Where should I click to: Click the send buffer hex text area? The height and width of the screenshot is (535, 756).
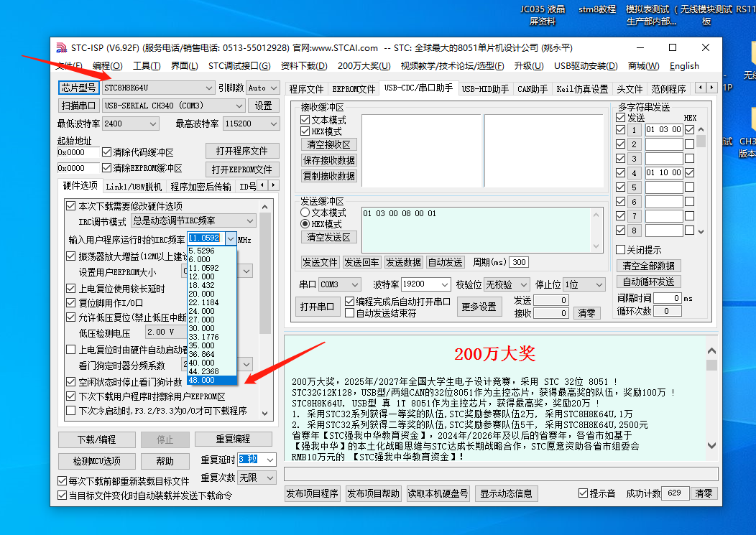pos(476,230)
